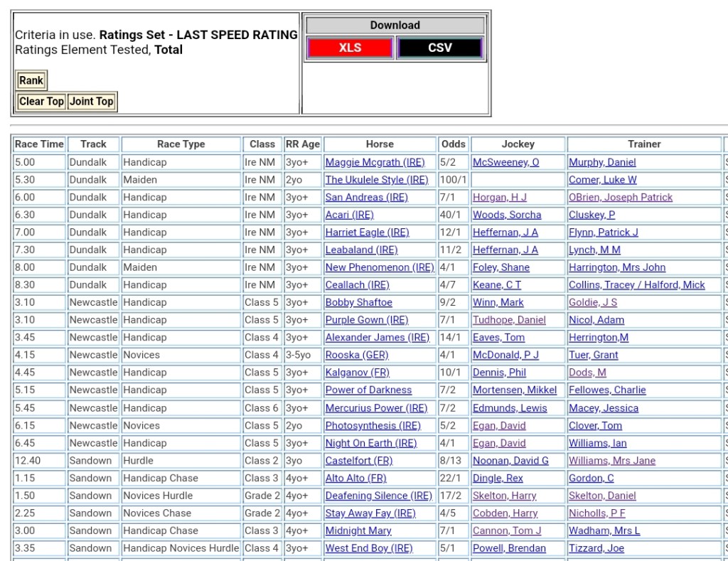
Task: Select horse Harriet Eagle (IRE)
Action: tap(367, 233)
